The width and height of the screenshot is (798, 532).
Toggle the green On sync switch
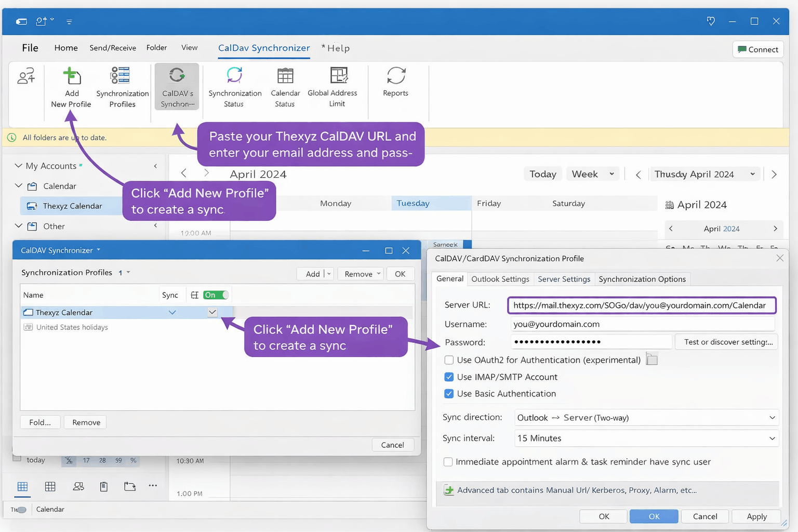[x=216, y=295]
